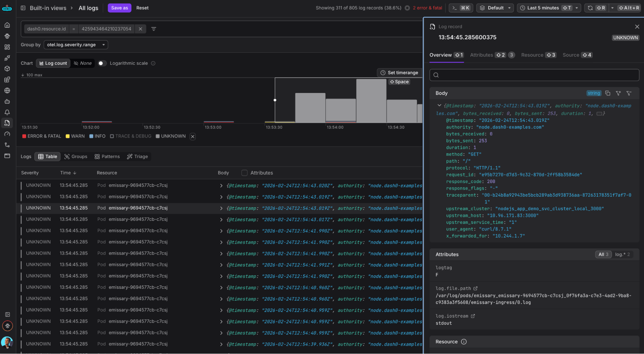The image size is (644, 354).
Task: Add Body as filter with plus funnel icon
Action: [x=618, y=93]
